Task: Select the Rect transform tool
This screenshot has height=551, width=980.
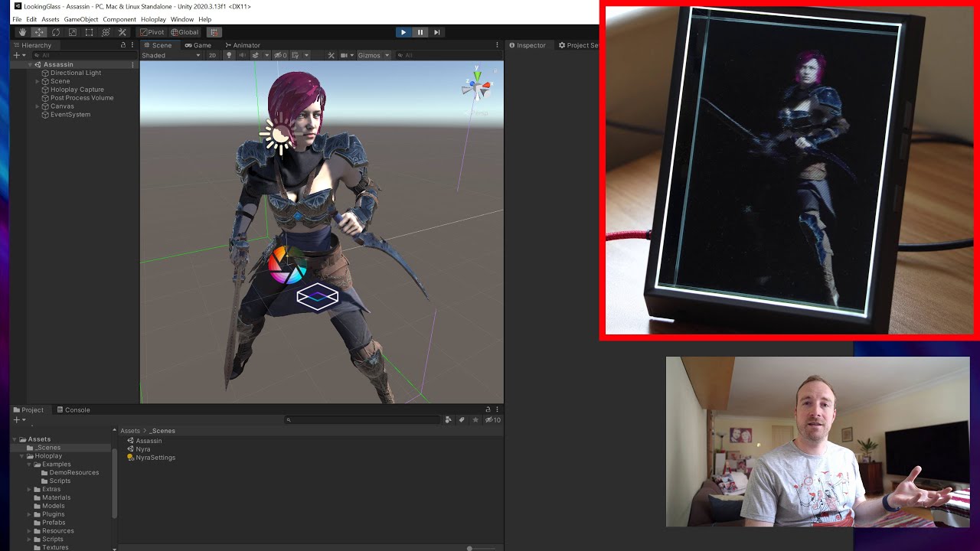Action: [89, 32]
